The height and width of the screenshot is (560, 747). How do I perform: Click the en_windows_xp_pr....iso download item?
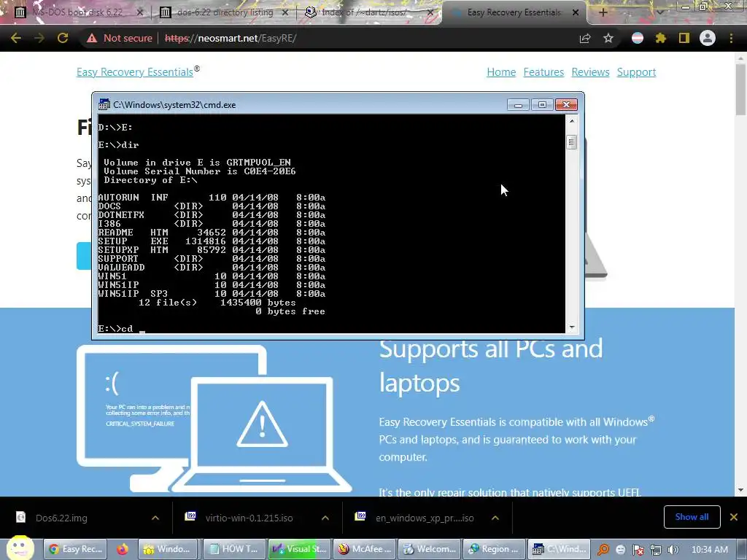[425, 518]
